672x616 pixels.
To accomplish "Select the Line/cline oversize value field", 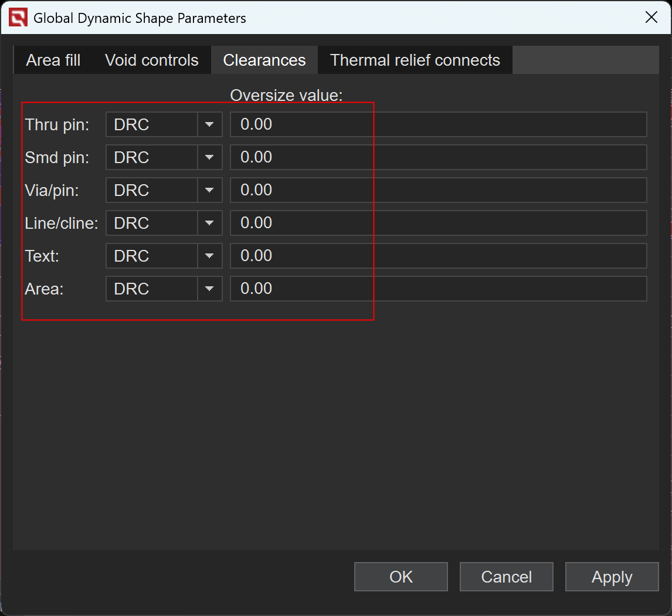I will coord(438,224).
